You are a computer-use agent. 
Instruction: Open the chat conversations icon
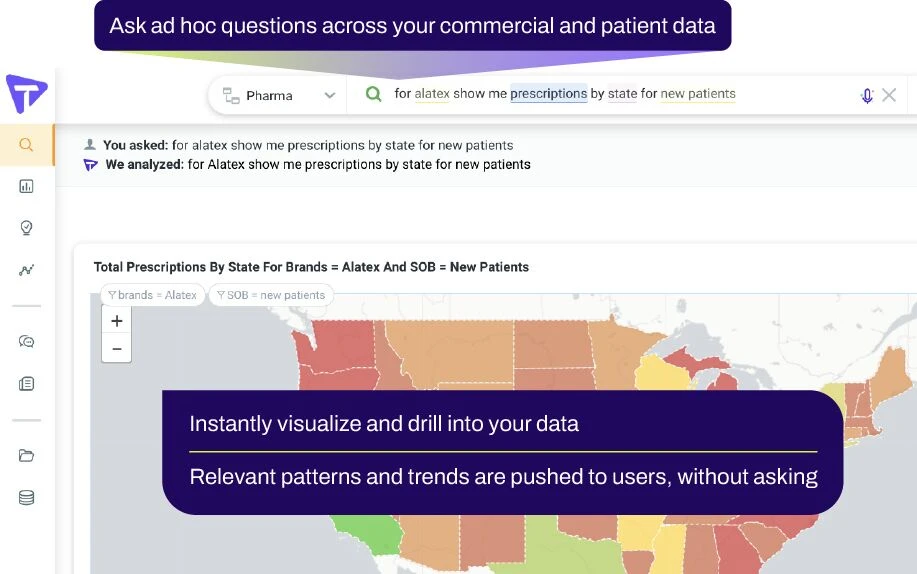27,342
